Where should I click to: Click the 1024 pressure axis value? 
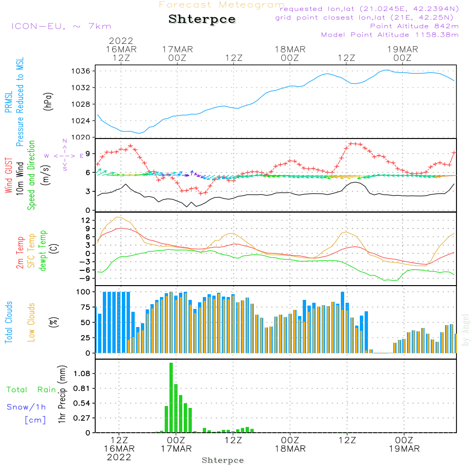[x=81, y=121]
